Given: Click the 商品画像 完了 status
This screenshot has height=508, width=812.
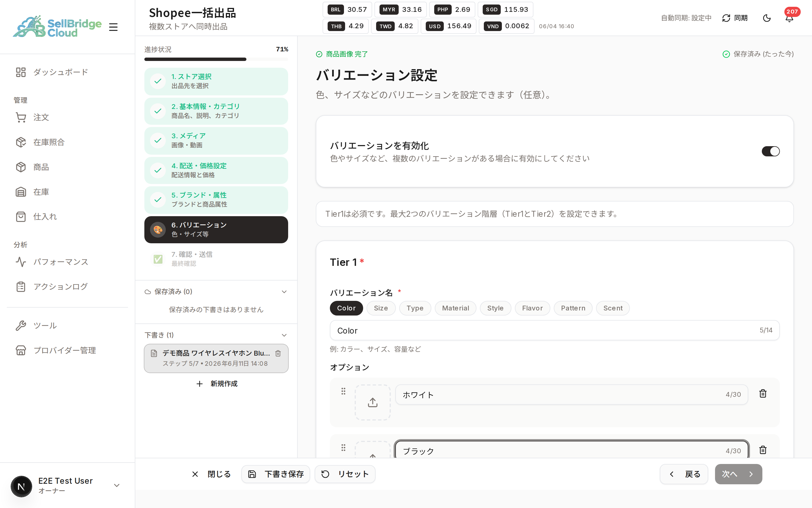Looking at the screenshot, I should (342, 54).
